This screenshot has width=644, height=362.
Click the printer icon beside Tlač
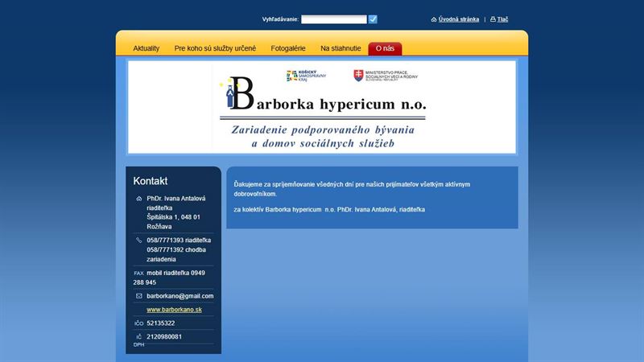(493, 19)
